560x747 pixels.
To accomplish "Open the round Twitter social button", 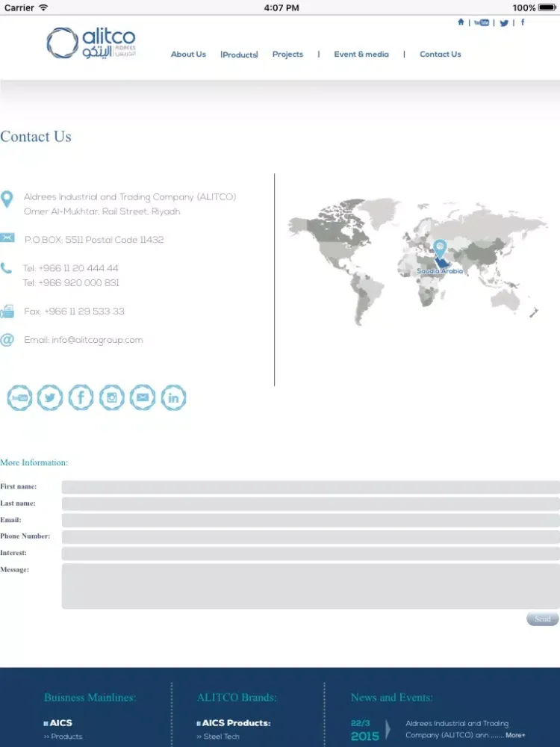I will [x=50, y=397].
